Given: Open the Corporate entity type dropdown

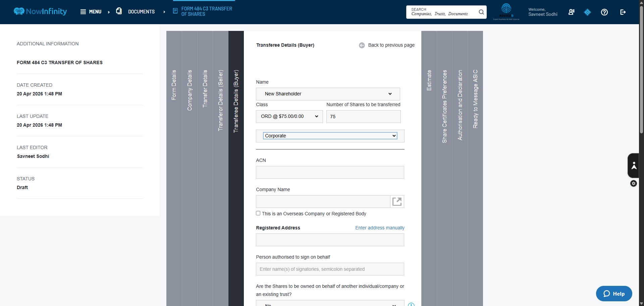Looking at the screenshot, I should pyautogui.click(x=330, y=136).
